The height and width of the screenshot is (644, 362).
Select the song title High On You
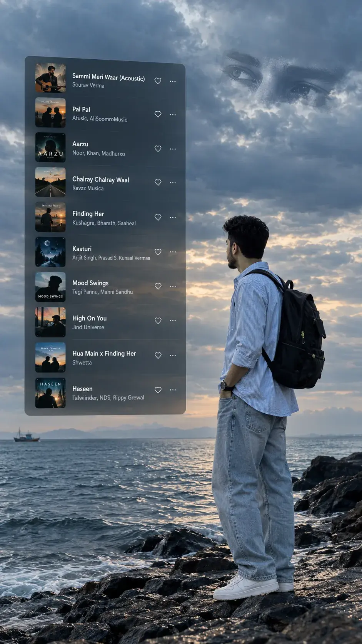coord(89,318)
